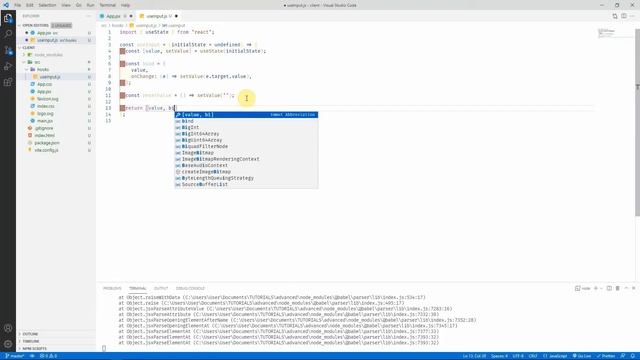Image resolution: width=640 pixels, height=360 pixels.
Task: Select the Terminal panel tab
Action: click(x=138, y=288)
